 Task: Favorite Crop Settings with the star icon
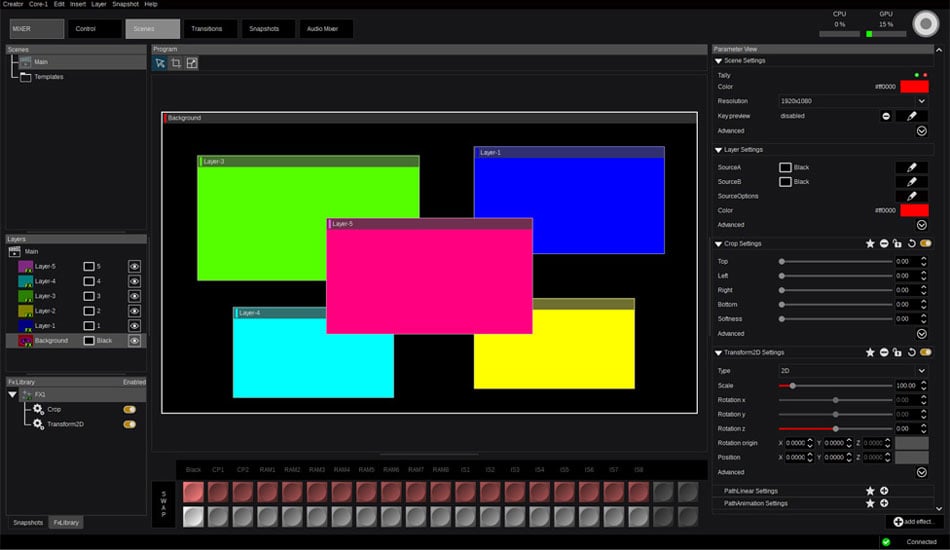[870, 244]
